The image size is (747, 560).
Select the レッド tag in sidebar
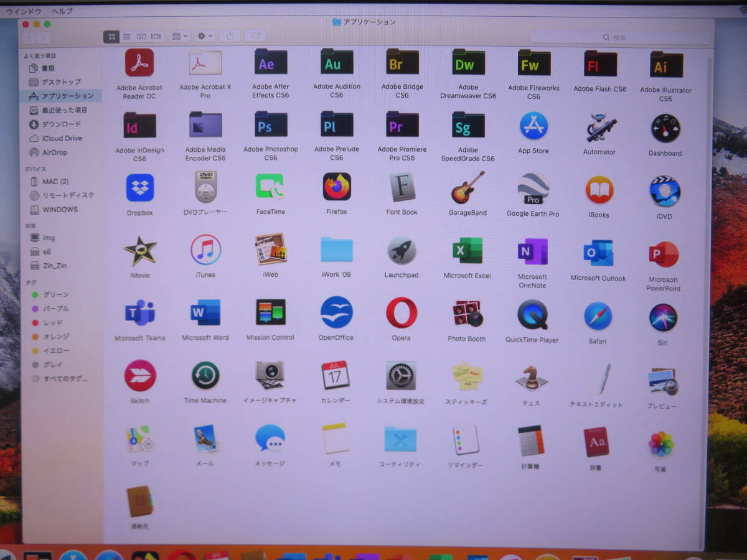click(x=52, y=322)
